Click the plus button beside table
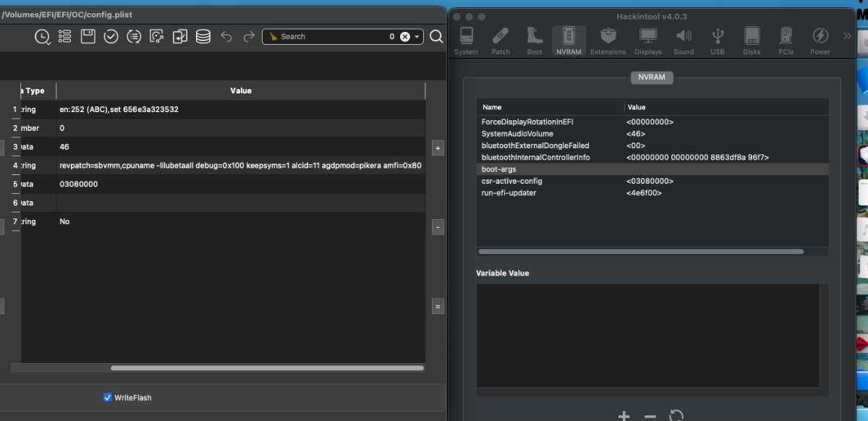The image size is (868, 421). click(x=438, y=148)
